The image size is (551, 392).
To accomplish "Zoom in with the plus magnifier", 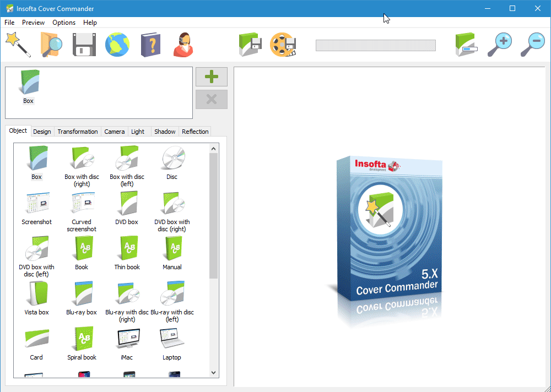I will pyautogui.click(x=499, y=45).
